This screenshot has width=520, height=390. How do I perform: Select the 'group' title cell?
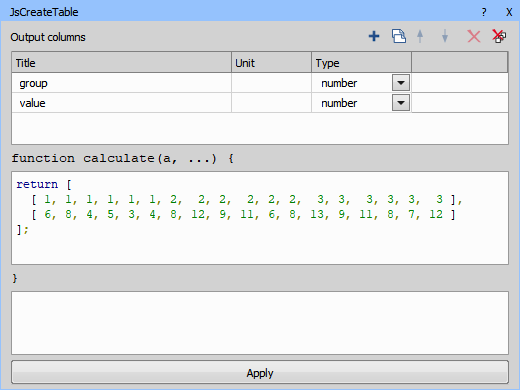coord(122,83)
